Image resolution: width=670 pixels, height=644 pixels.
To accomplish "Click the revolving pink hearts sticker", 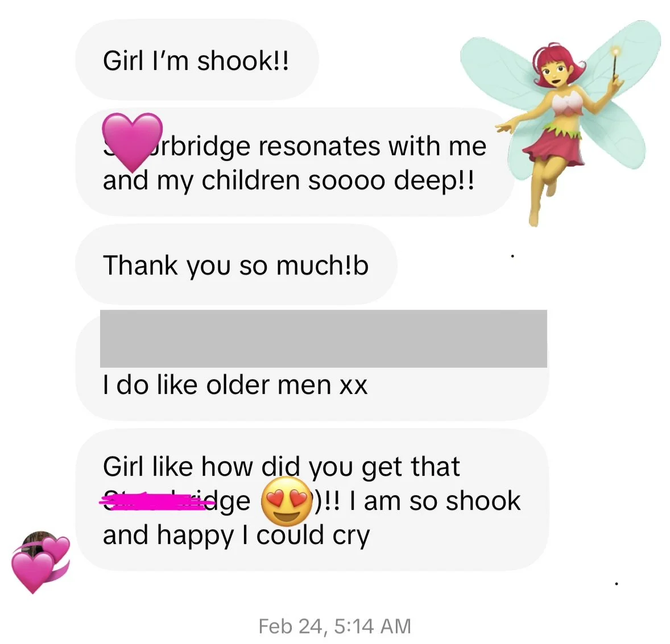I will [x=40, y=564].
